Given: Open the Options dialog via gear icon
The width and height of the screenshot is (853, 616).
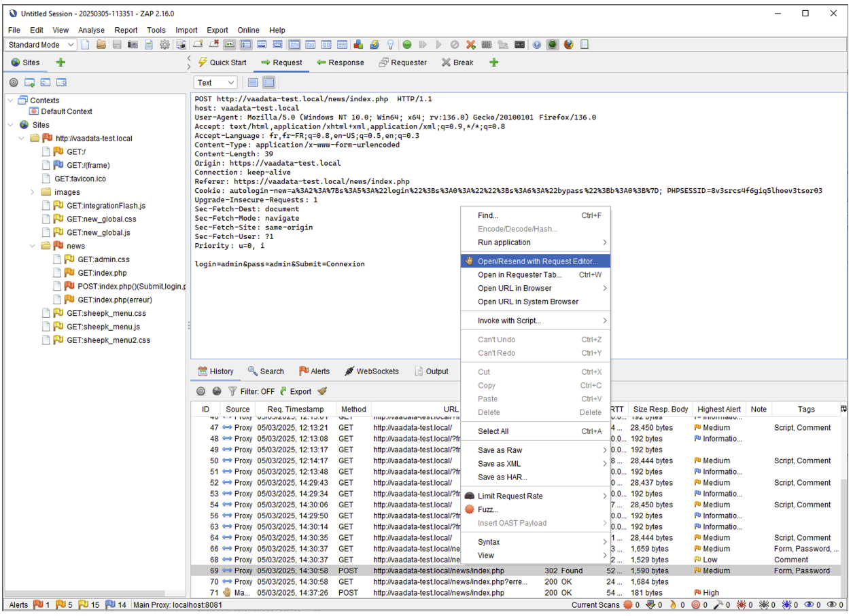Looking at the screenshot, I should point(164,45).
